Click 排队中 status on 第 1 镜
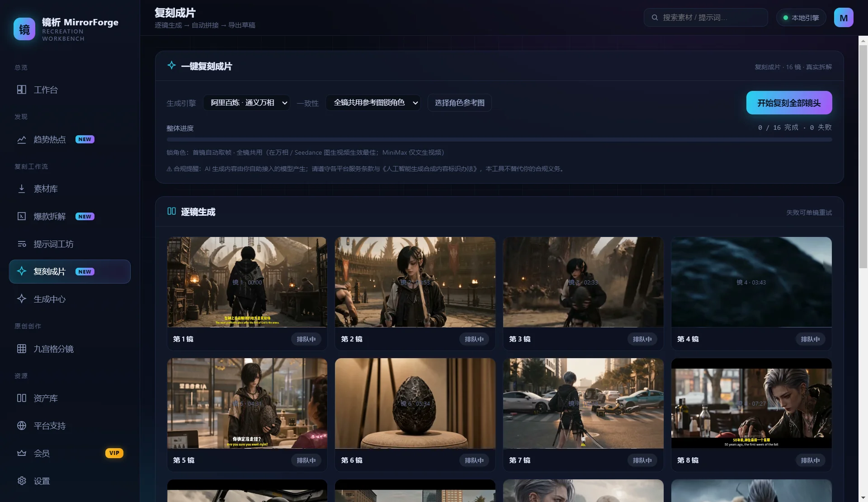Image resolution: width=868 pixels, height=502 pixels. (x=306, y=339)
